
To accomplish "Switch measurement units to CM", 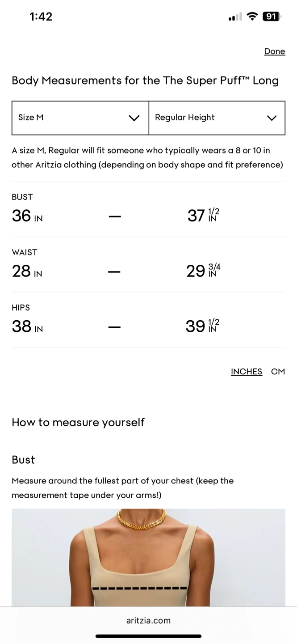I will [278, 372].
